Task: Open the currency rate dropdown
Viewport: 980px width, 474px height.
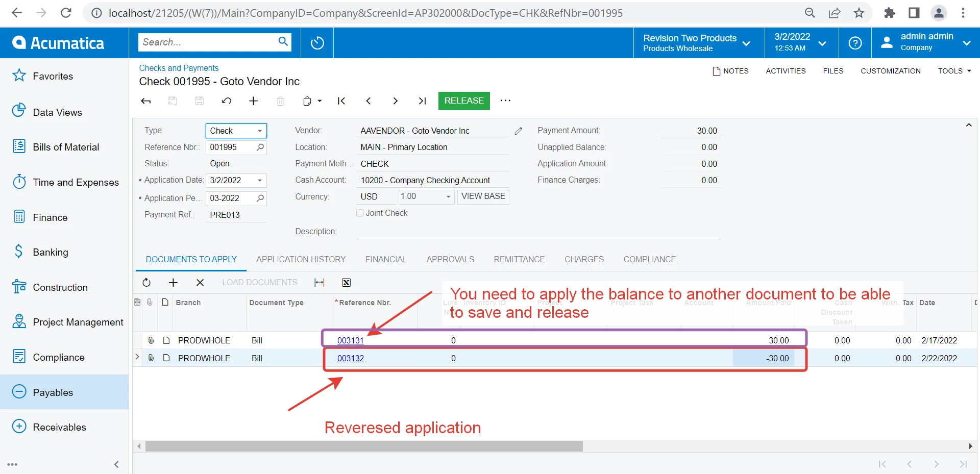Action: point(448,196)
